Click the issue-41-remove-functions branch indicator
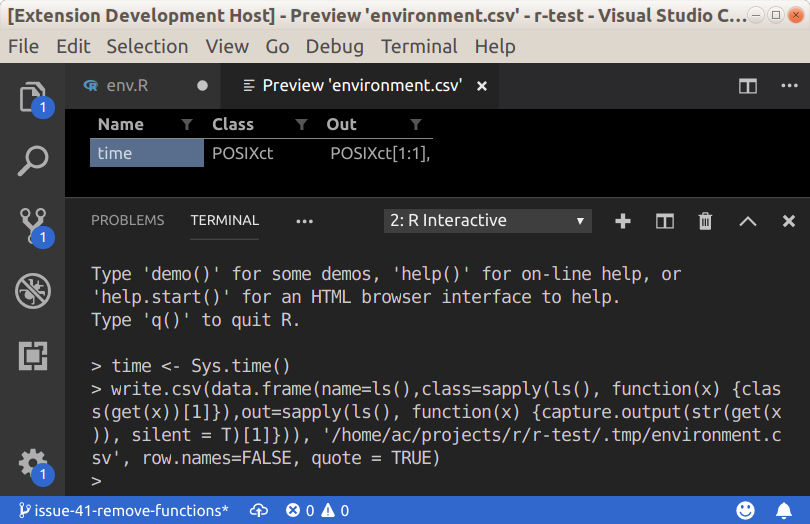 point(124,511)
